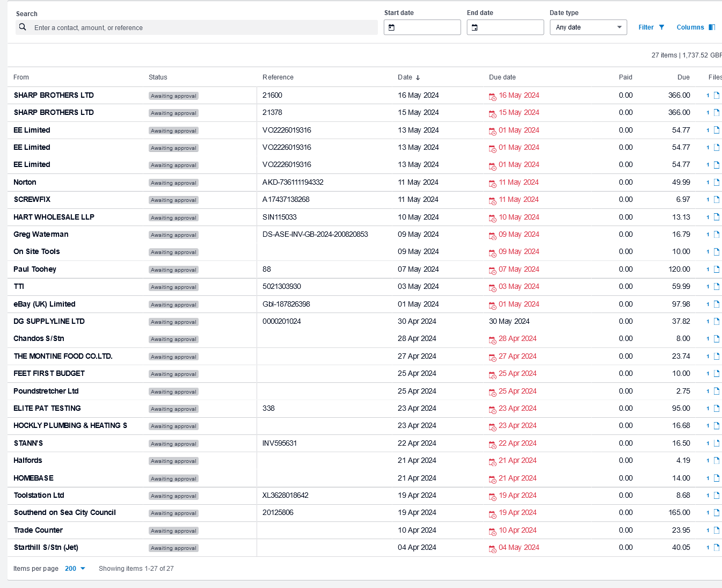Open the End date calendar icon
The height and width of the screenshot is (588, 722).
[474, 27]
